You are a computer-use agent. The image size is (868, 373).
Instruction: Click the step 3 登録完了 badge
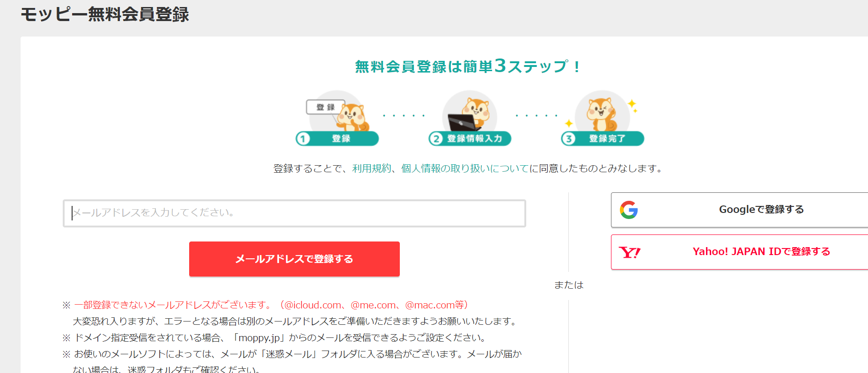(x=603, y=139)
